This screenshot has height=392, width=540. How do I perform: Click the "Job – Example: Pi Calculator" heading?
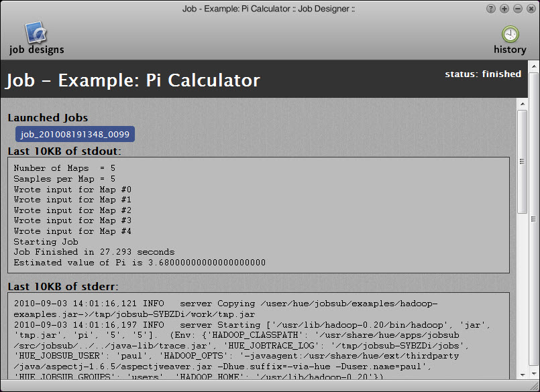(133, 80)
